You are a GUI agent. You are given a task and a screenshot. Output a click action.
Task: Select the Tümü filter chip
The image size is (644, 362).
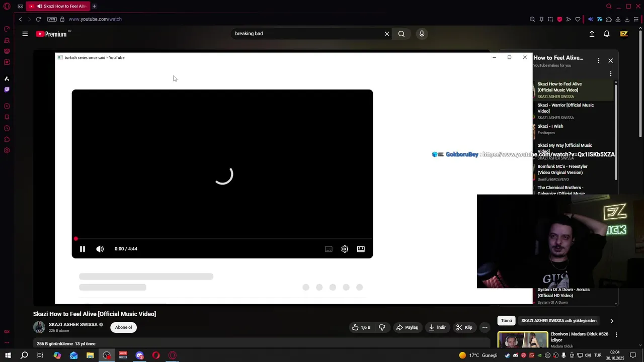(506, 321)
